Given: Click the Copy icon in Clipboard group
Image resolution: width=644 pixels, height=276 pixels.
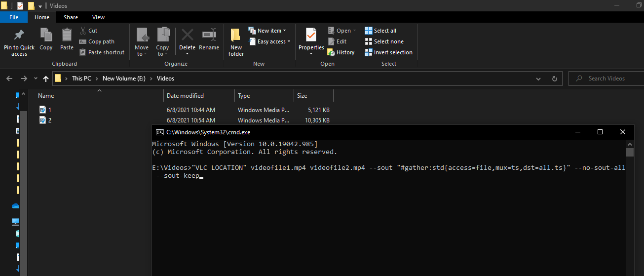Looking at the screenshot, I should 46,36.
